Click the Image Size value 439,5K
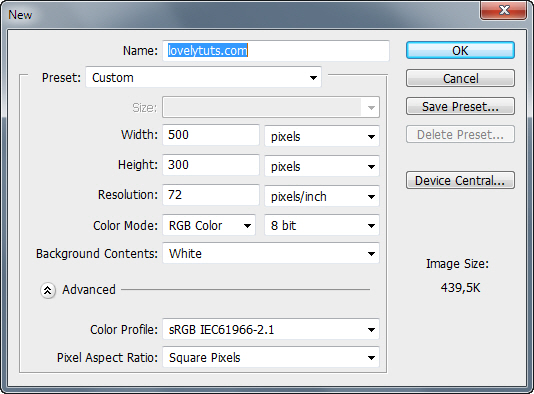This screenshot has width=534, height=394. [460, 288]
